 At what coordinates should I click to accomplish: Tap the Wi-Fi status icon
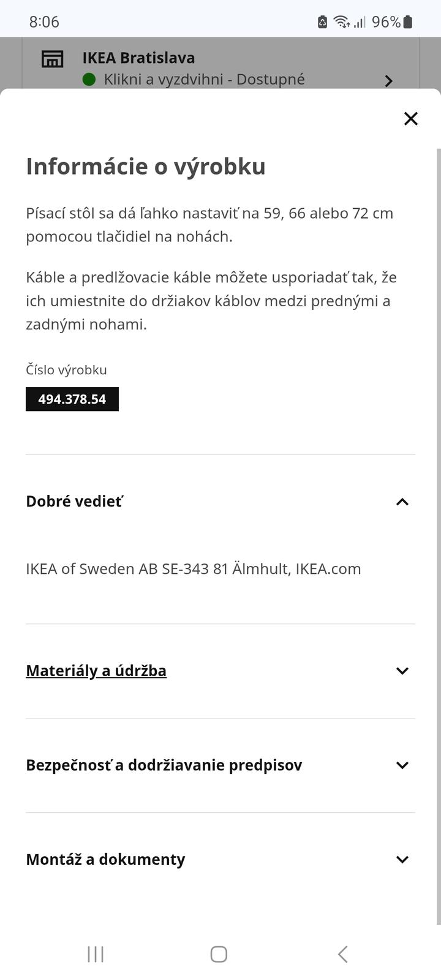pos(341,22)
